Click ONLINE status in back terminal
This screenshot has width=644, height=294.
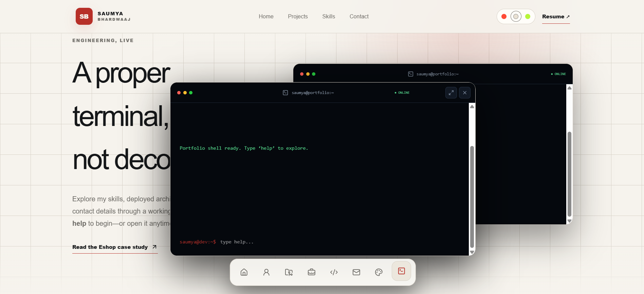[x=558, y=74]
